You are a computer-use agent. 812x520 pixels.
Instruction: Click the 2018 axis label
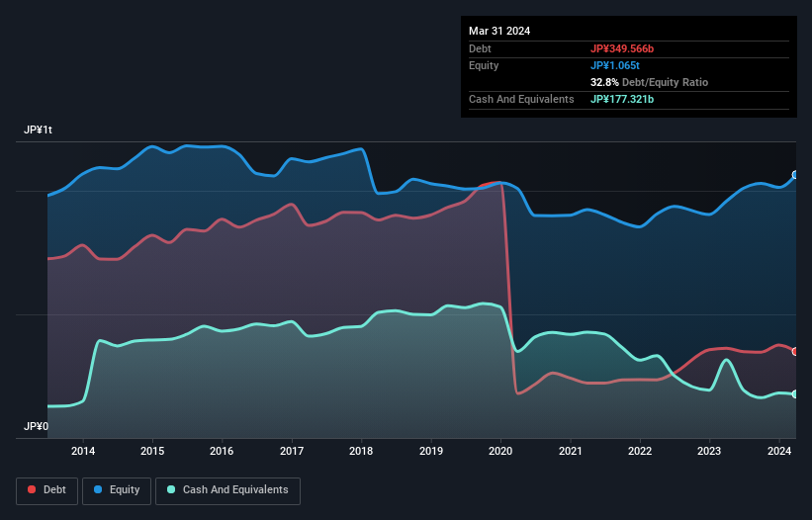pyautogui.click(x=361, y=451)
